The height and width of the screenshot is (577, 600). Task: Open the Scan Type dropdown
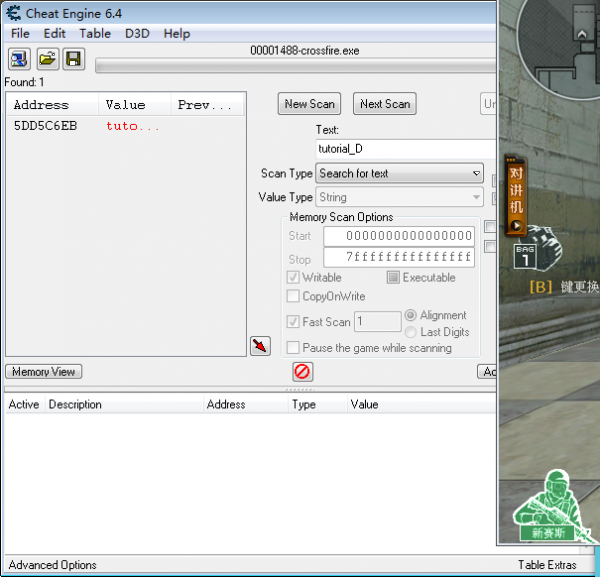coord(399,173)
